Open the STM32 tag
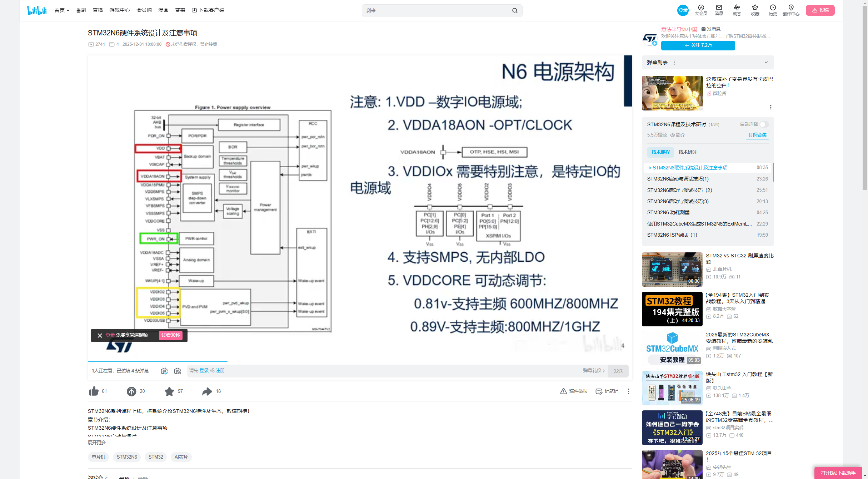This screenshot has width=868, height=479. pos(156,457)
